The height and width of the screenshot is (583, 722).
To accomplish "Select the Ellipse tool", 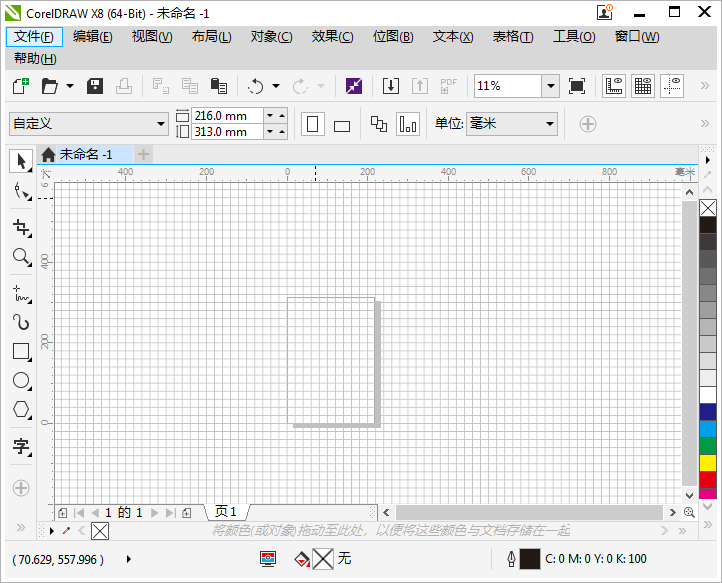I will click(20, 380).
